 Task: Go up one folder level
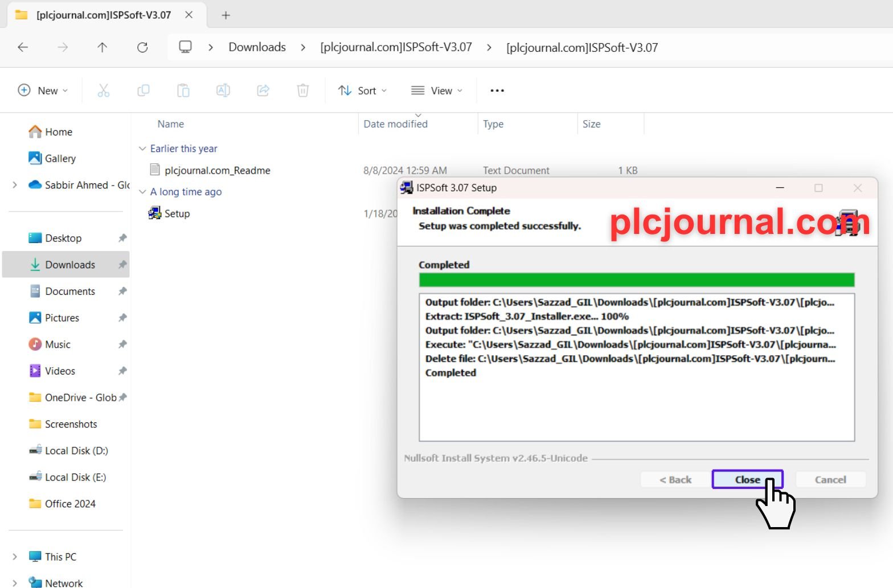pyautogui.click(x=103, y=47)
